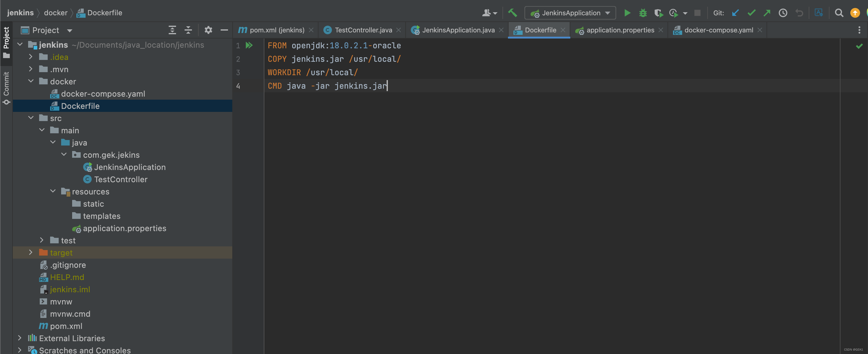The image size is (868, 354).
Task: Click docker breadcrumb in navigation bar
Action: click(56, 13)
